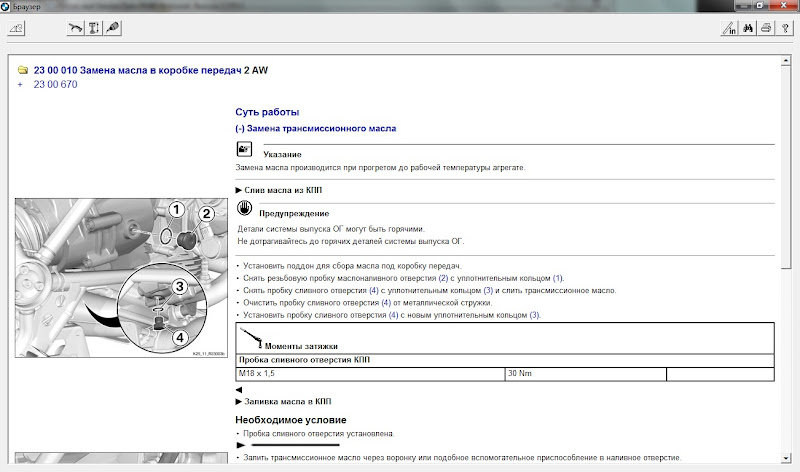Open help via the question mark icon

coord(784,29)
